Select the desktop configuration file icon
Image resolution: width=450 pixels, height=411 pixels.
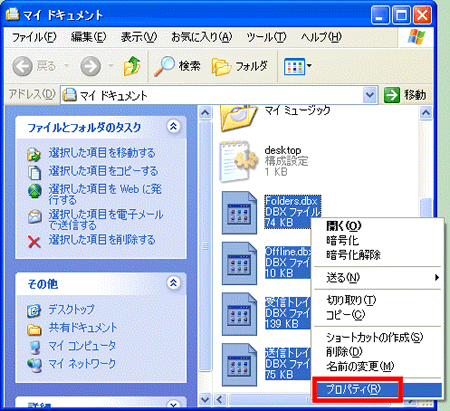(239, 162)
